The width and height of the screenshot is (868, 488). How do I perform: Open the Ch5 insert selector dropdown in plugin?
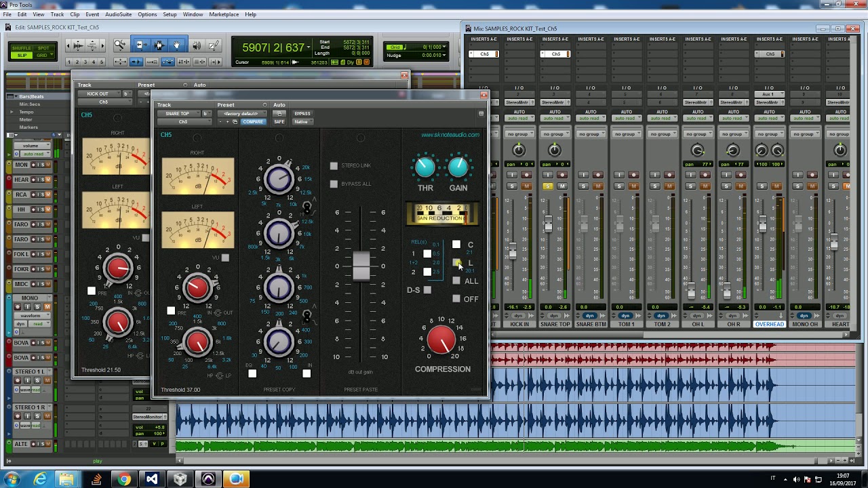(184, 122)
